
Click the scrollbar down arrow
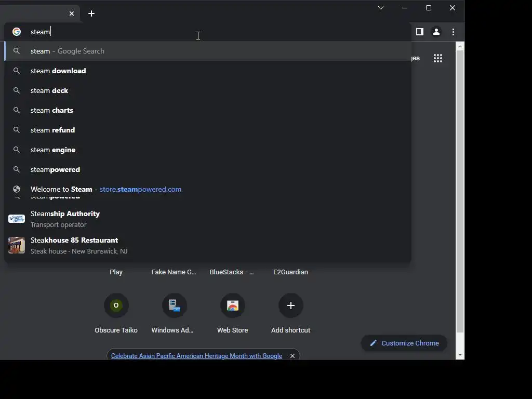(460, 355)
